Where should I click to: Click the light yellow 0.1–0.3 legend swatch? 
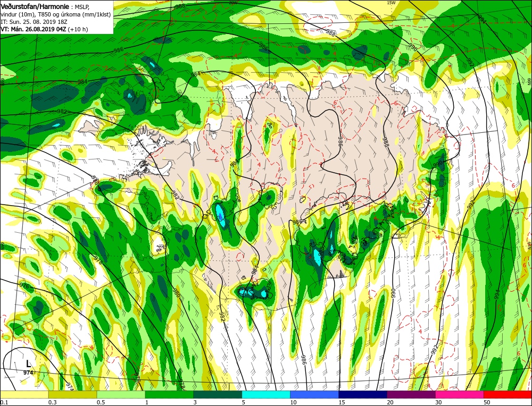click(x=24, y=394)
